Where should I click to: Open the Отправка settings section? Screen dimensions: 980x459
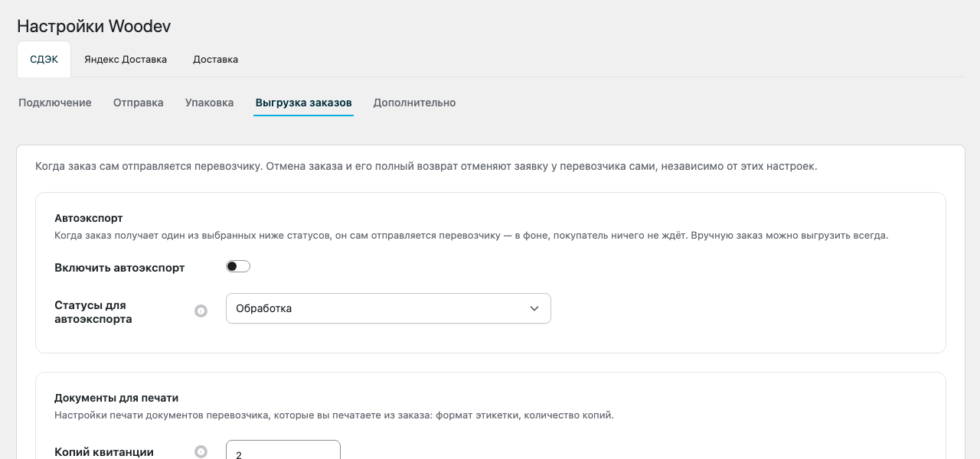(139, 103)
